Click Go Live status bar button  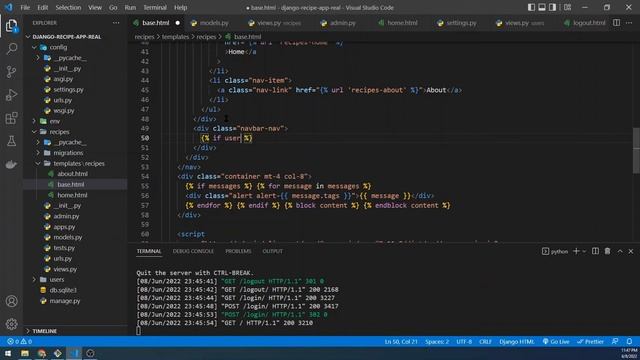click(x=556, y=341)
